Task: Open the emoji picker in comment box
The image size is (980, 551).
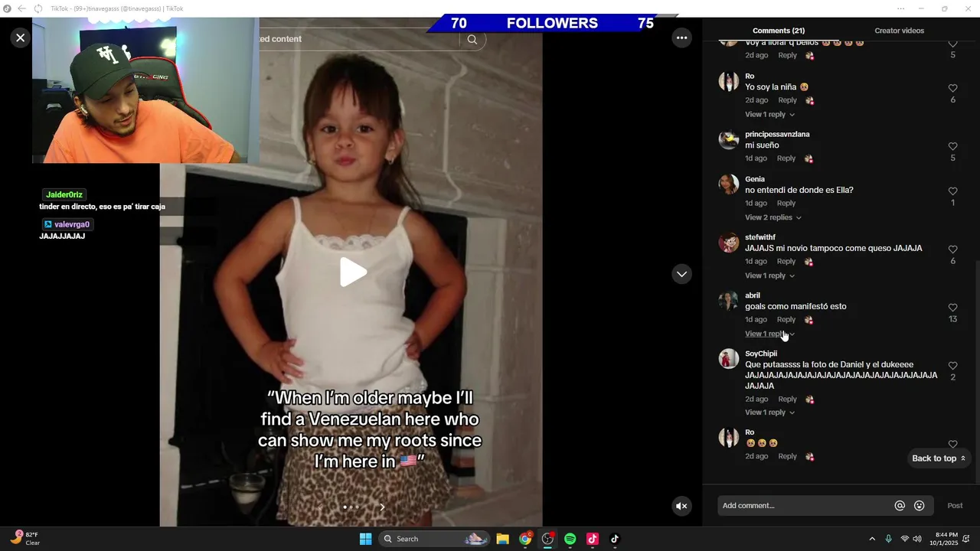Action: tap(920, 506)
